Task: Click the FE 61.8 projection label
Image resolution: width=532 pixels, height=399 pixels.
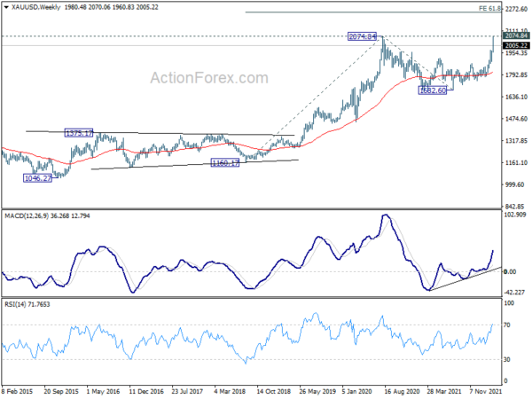Action: tap(491, 7)
